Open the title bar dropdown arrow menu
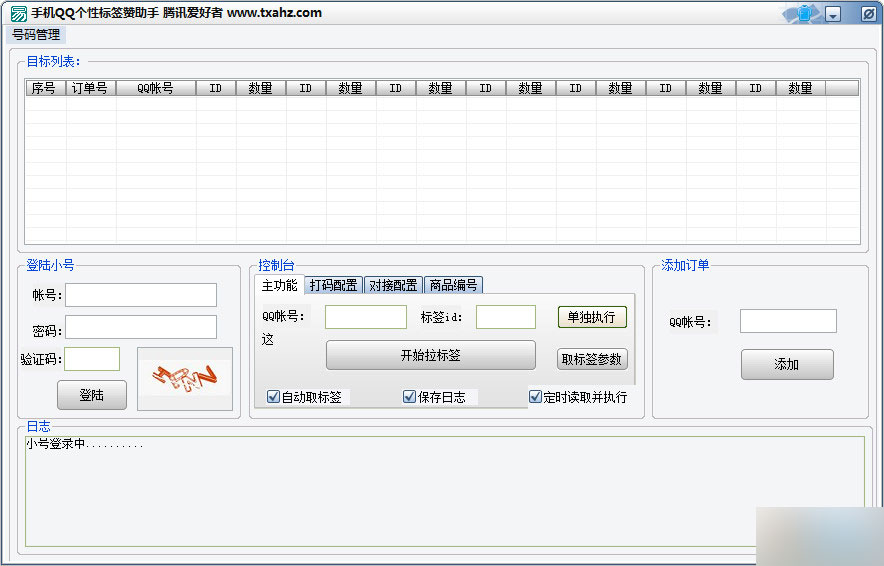The image size is (884, 566). (x=834, y=14)
